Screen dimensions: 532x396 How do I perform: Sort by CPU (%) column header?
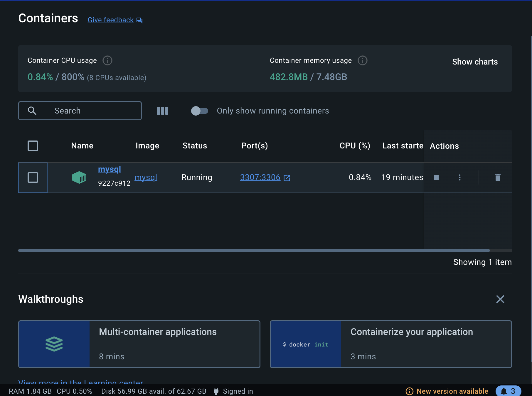pyautogui.click(x=355, y=146)
